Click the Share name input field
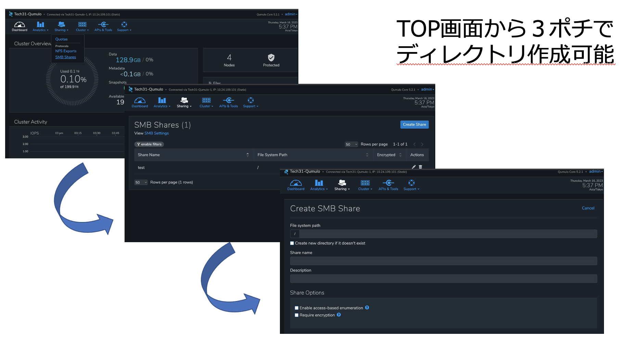Image resolution: width=644 pixels, height=353 pixels. (443, 261)
